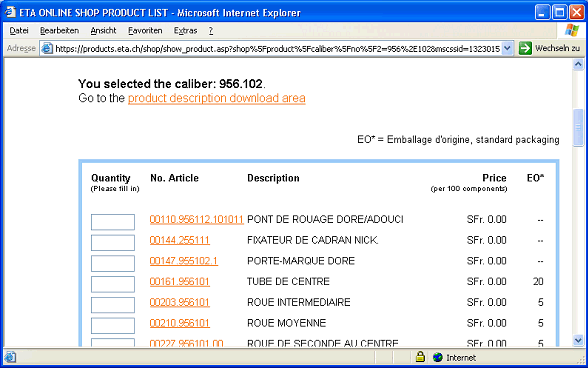The image size is (588, 368).
Task: Click scrollbar up arrow
Action: [x=578, y=65]
